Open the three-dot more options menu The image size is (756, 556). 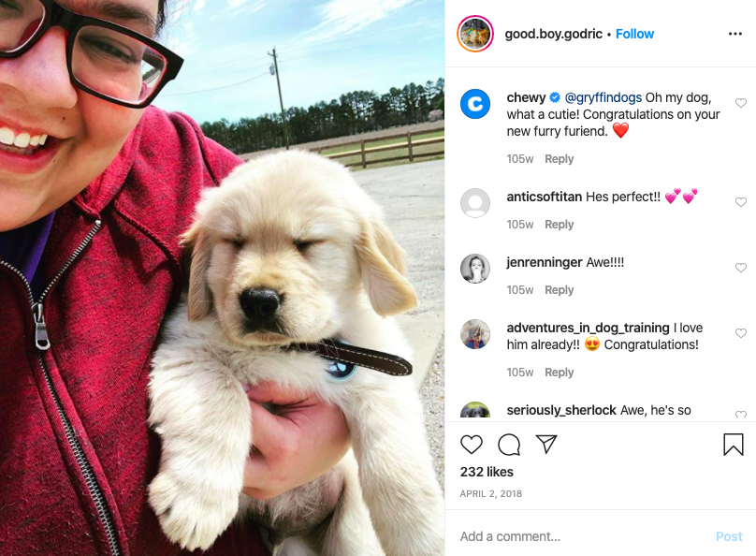(x=734, y=34)
